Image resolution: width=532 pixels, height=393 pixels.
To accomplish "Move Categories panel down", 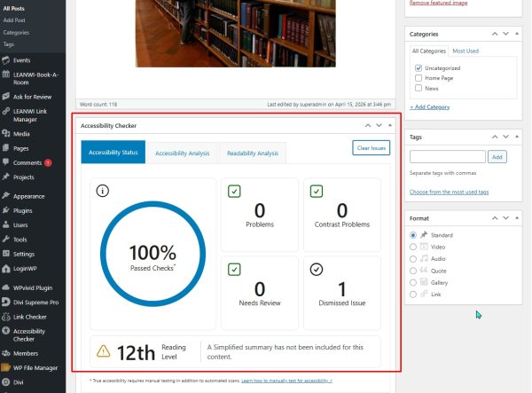I will 506,34.
